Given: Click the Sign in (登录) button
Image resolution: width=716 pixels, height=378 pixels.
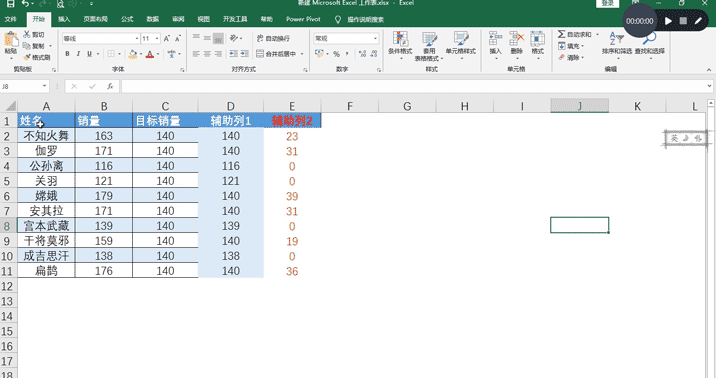Looking at the screenshot, I should click(x=608, y=3).
